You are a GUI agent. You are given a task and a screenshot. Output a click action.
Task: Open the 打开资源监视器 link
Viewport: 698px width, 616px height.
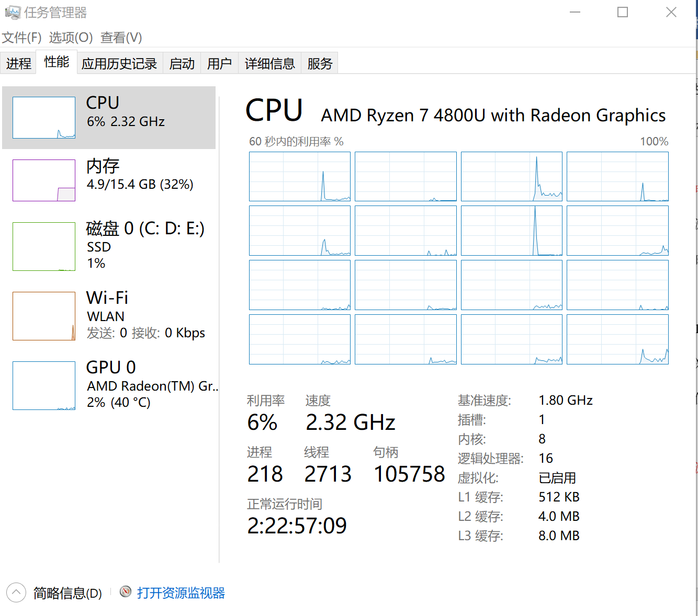click(x=181, y=592)
